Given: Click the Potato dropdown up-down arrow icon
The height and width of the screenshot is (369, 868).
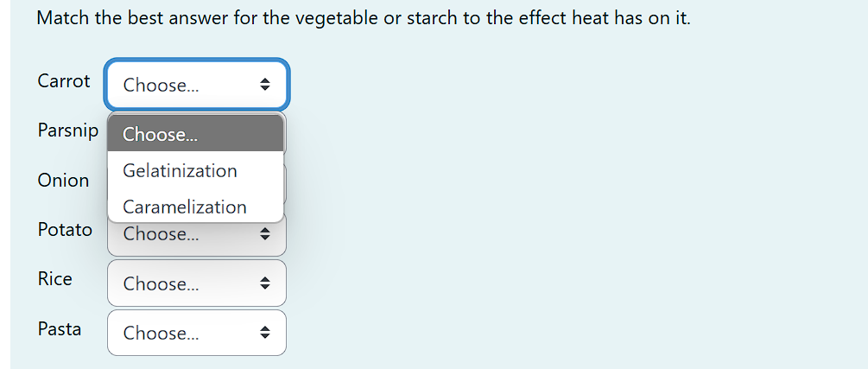Looking at the screenshot, I should (265, 234).
